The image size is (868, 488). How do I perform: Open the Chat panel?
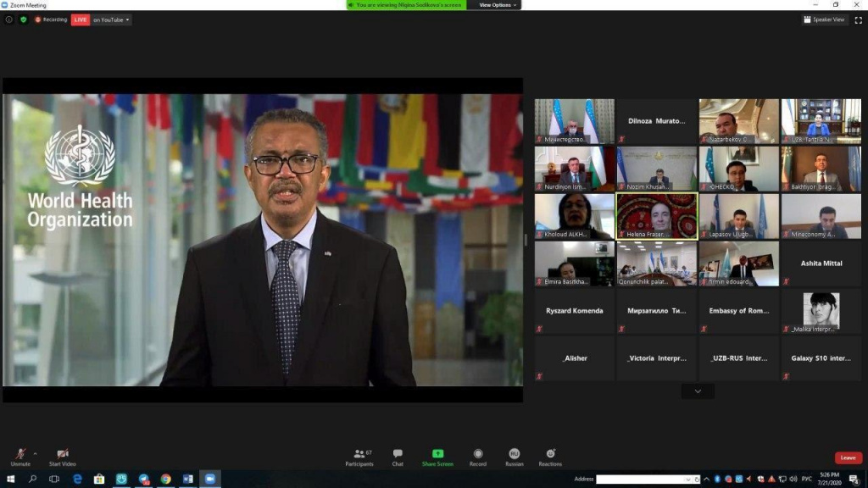point(398,455)
